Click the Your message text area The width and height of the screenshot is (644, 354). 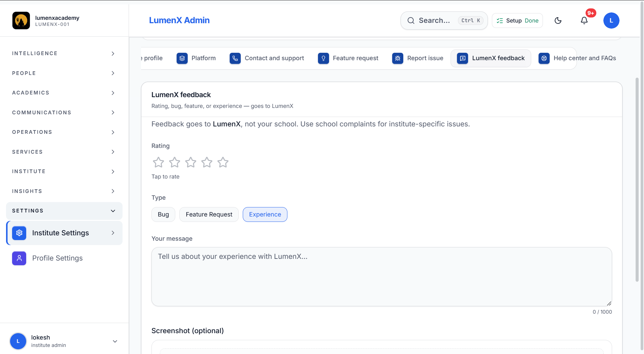(x=381, y=277)
